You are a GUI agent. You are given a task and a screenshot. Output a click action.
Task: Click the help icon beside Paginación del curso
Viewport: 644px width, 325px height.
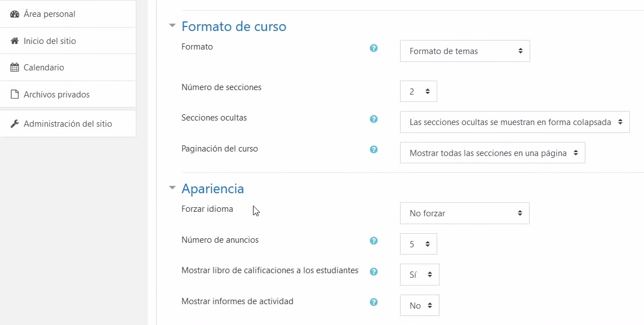374,149
